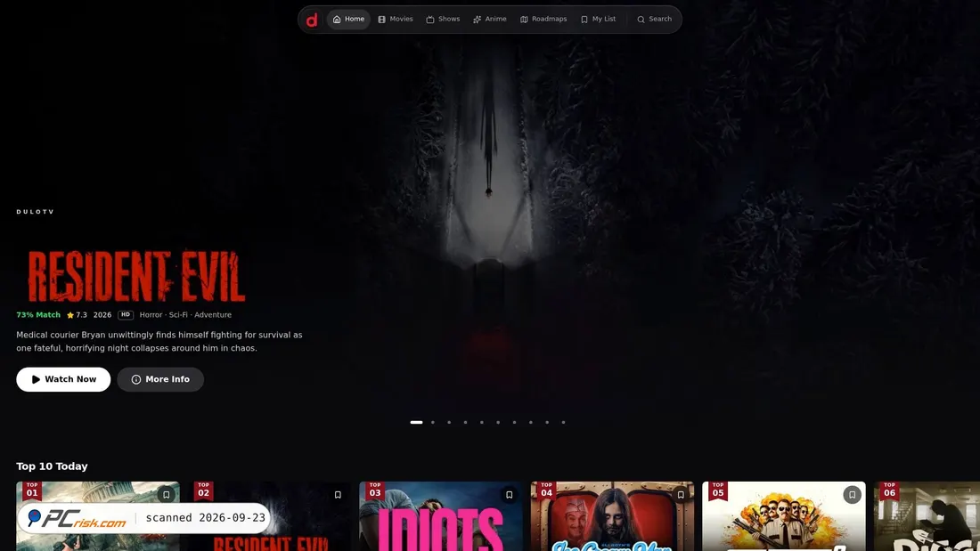Select the first active carousel indicator
This screenshot has width=980, height=551.
pyautogui.click(x=416, y=422)
